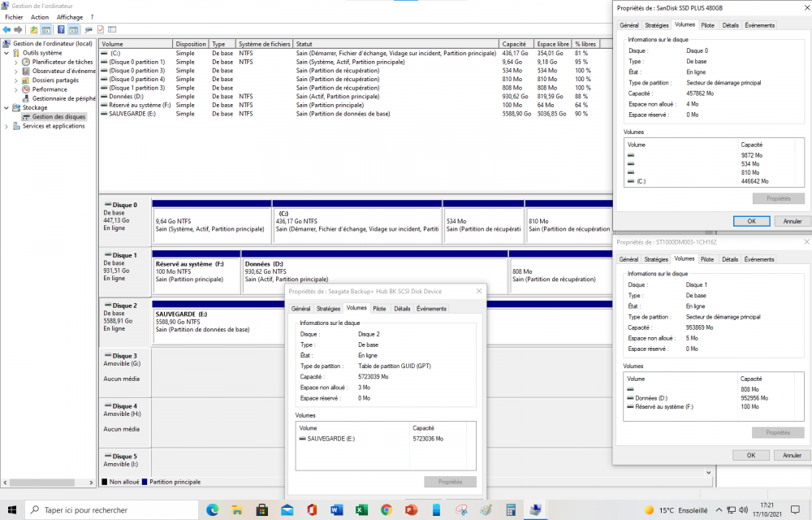Collapse the Stockage tree node
This screenshot has width=812, height=520.
pos(7,107)
